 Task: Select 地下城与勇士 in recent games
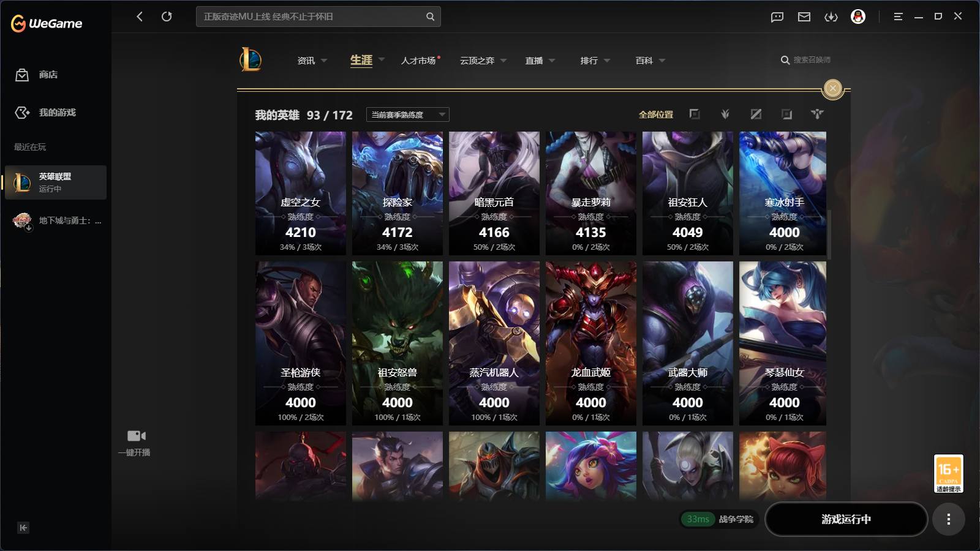pos(56,220)
